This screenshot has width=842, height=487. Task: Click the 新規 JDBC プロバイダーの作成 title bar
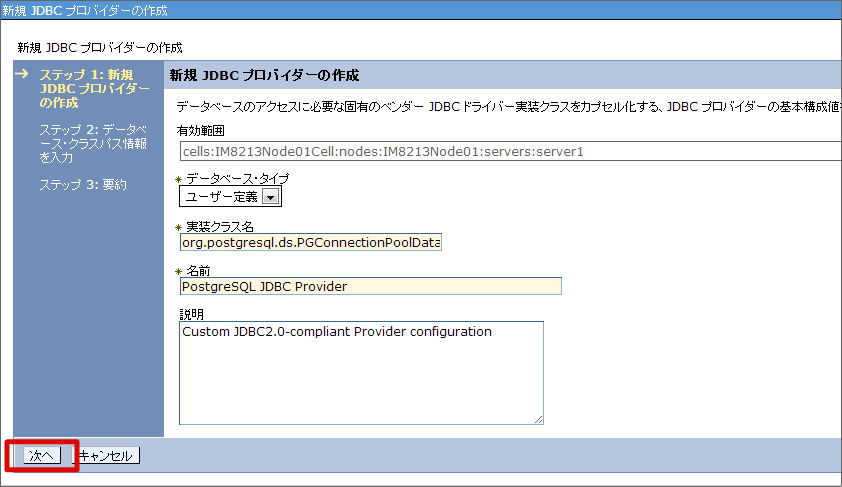click(85, 10)
